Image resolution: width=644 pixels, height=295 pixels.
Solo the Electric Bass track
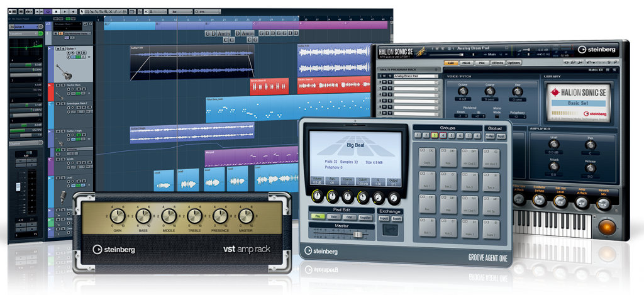click(x=64, y=85)
